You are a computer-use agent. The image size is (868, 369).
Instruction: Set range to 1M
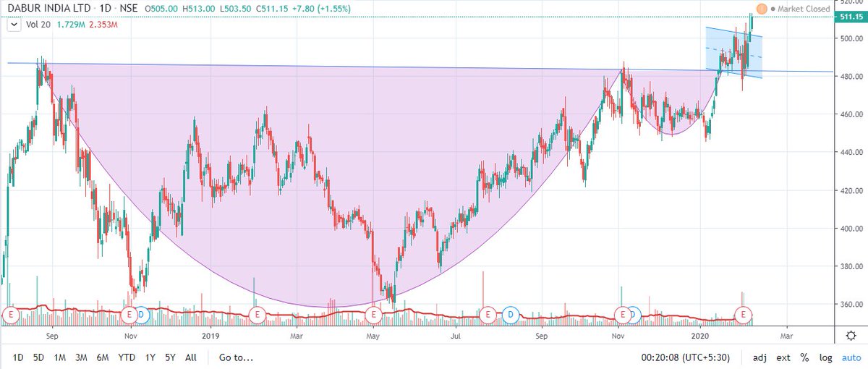pos(61,357)
